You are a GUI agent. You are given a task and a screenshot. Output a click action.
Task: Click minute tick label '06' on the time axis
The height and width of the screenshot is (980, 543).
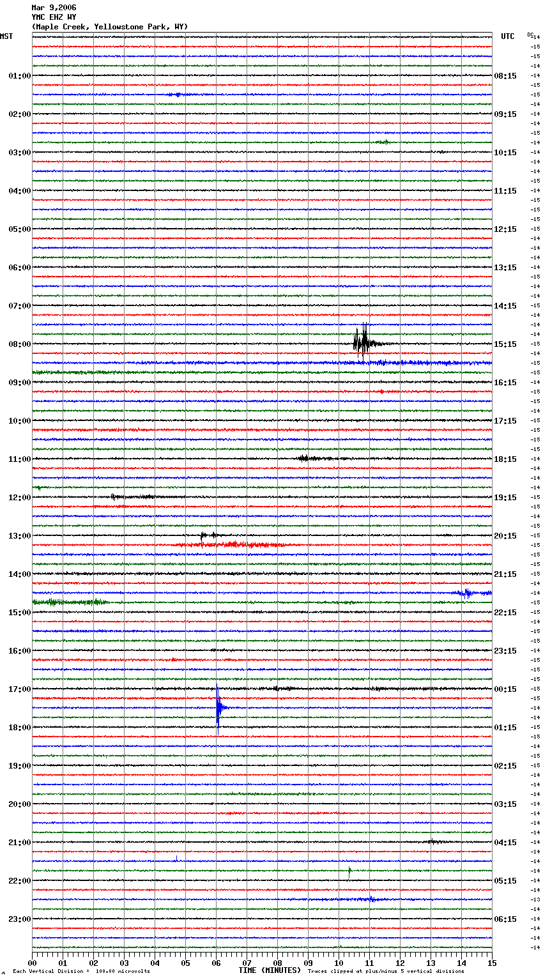click(x=217, y=963)
